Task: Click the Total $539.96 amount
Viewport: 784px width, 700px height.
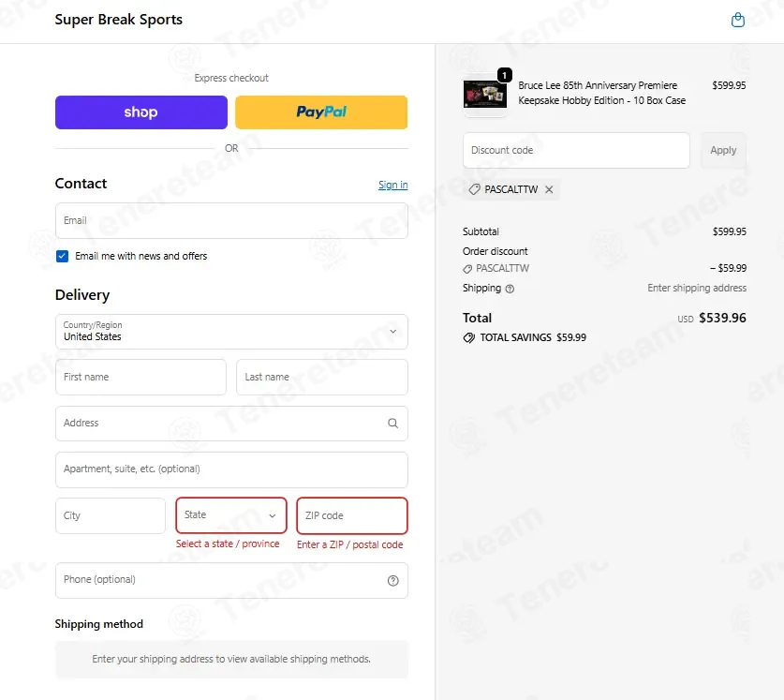Action: (722, 319)
